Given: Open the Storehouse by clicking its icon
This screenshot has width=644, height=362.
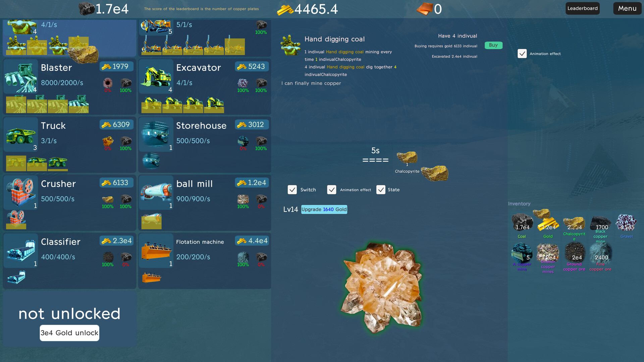Looking at the screenshot, I should pyautogui.click(x=156, y=134).
